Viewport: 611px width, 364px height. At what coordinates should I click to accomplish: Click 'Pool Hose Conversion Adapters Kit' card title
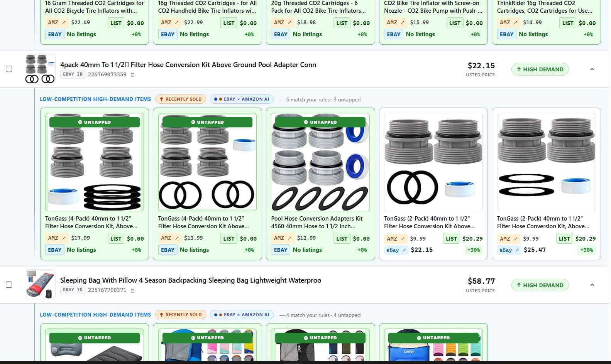pos(317,222)
